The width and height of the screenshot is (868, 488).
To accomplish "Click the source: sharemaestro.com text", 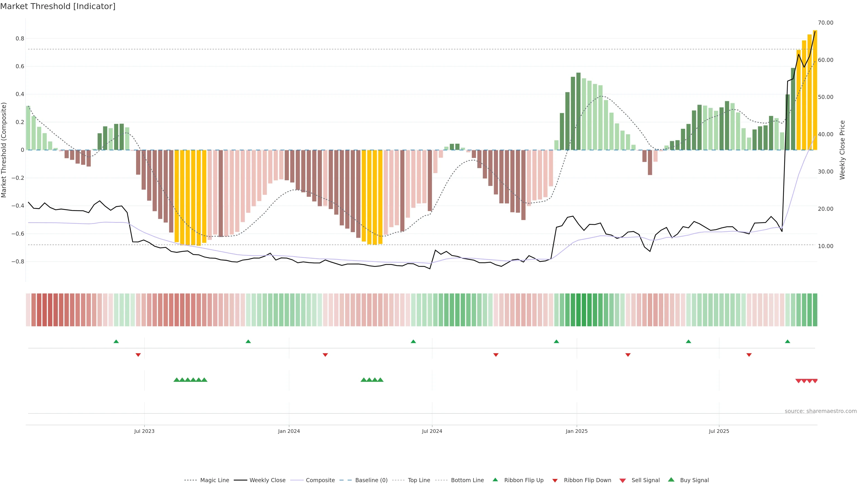I will pyautogui.click(x=821, y=411).
